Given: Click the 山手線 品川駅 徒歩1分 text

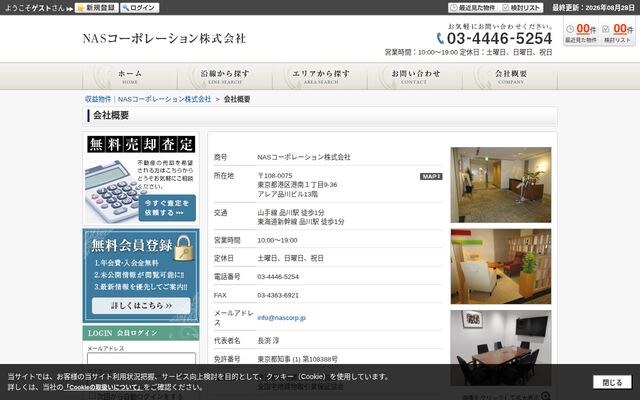Looking at the screenshot, I should pyautogui.click(x=291, y=212).
